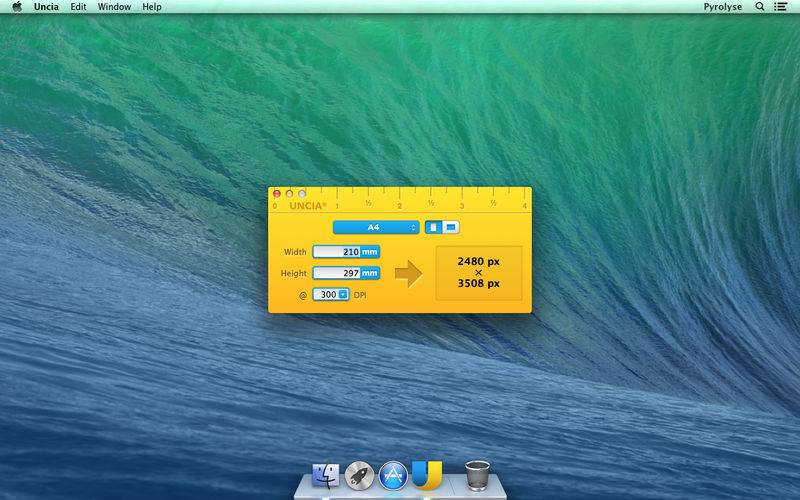Click the @ symbol before the DPI field
Viewport: 800px width, 500px height.
click(x=303, y=295)
